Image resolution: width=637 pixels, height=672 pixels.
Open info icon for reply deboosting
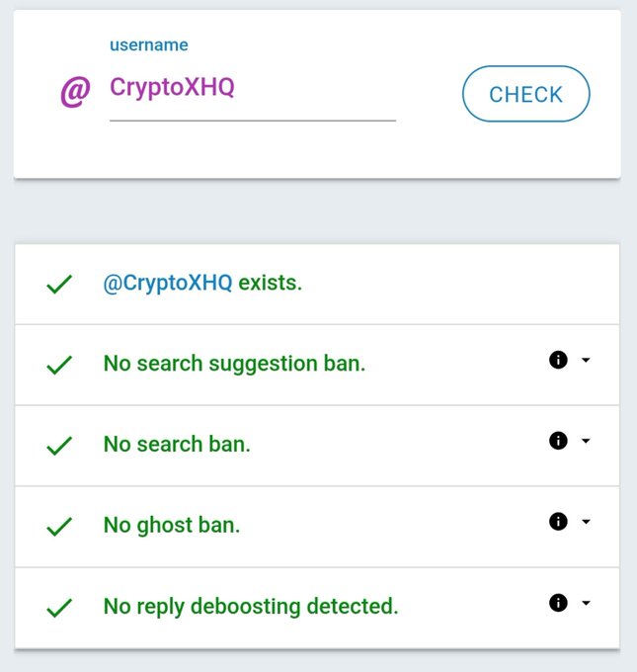click(558, 603)
